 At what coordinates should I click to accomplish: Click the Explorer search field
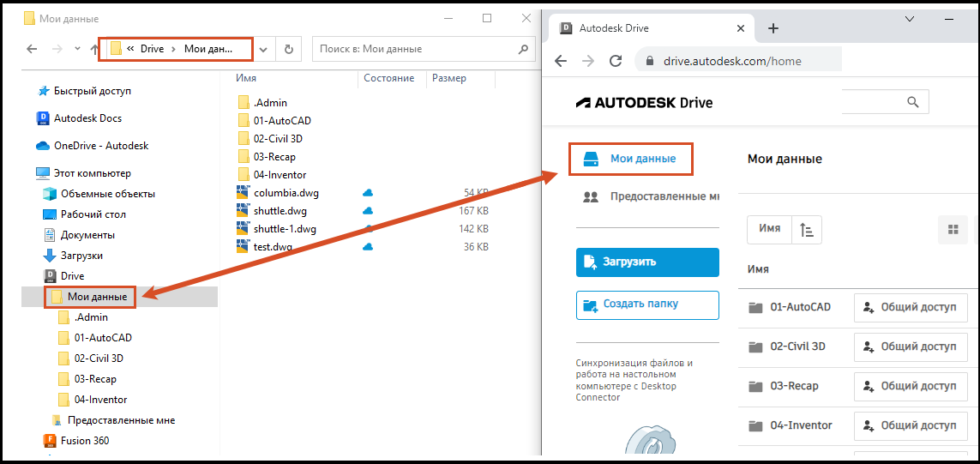coord(424,50)
